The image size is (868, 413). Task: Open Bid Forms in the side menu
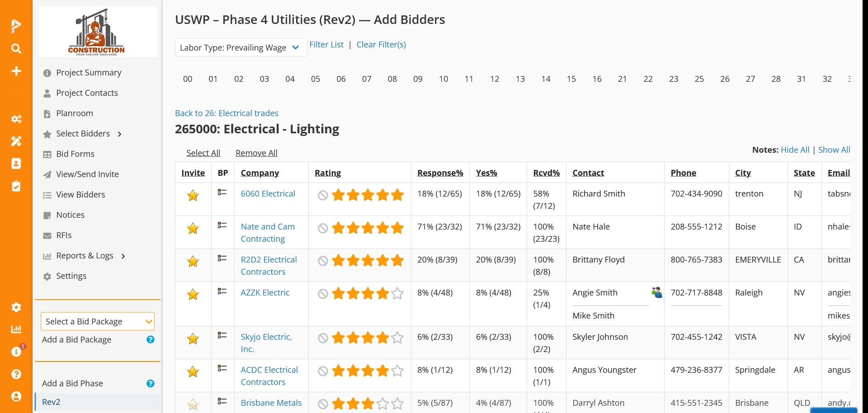click(75, 154)
